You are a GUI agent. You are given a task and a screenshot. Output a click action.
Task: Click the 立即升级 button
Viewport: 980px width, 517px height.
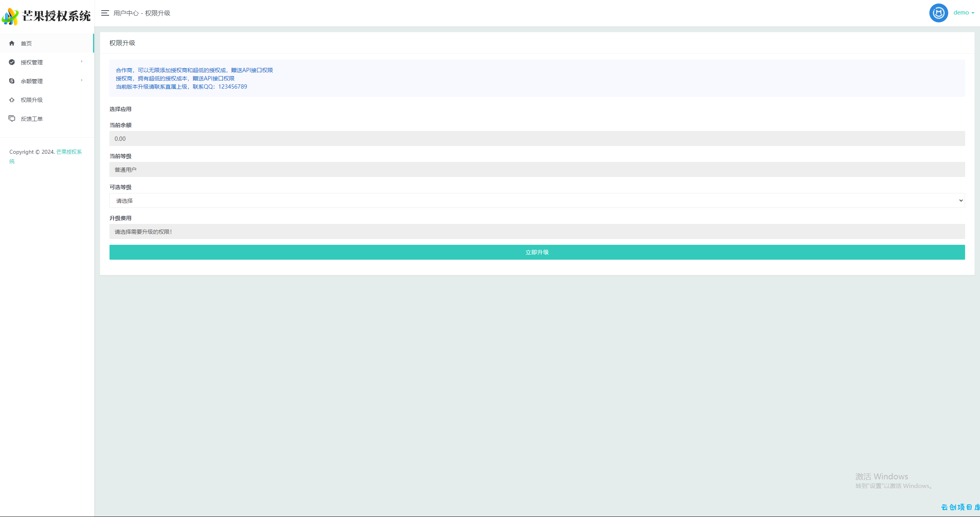point(537,252)
